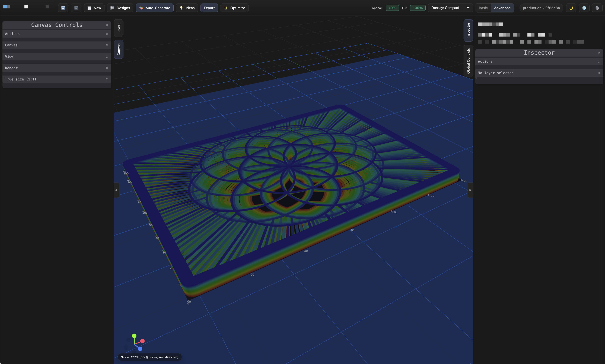The height and width of the screenshot is (364, 605).
Task: Expand the Render section in Canvas Controls
Action: (56, 68)
